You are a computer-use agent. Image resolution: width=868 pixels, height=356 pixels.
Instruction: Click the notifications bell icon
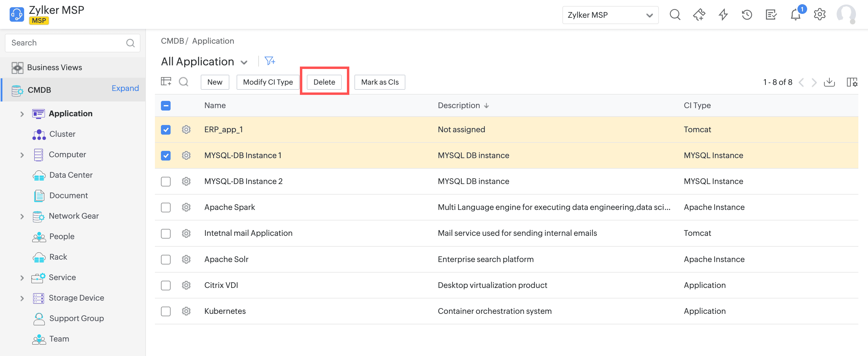796,15
